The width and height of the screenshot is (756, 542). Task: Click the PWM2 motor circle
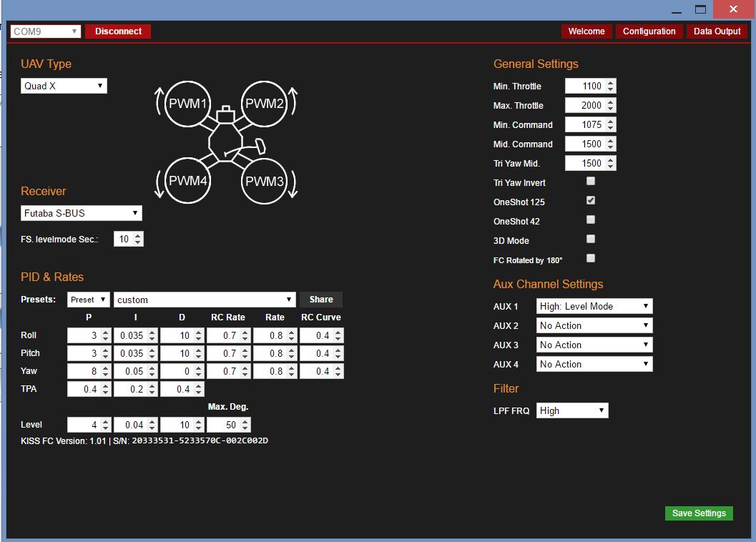click(x=265, y=104)
